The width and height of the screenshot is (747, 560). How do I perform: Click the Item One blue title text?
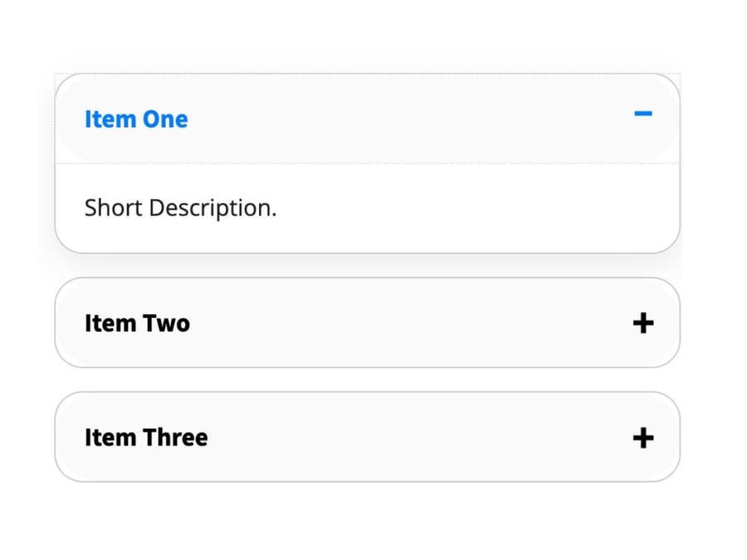coord(135,119)
